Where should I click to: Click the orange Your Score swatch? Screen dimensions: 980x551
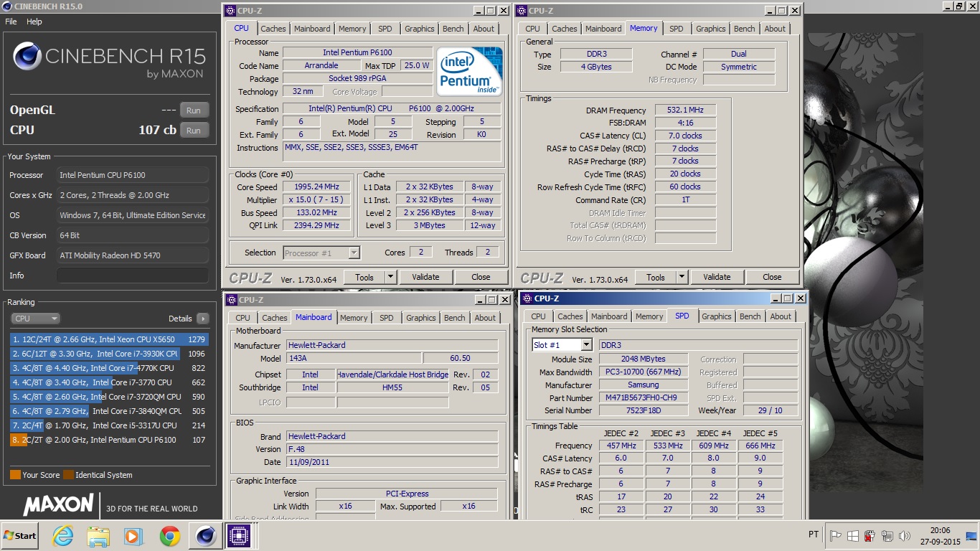click(x=15, y=475)
